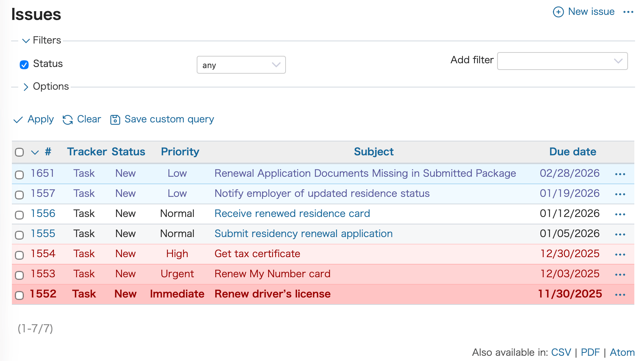This screenshot has width=644, height=361.
Task: Open the Status 'any' dropdown
Action: pyautogui.click(x=241, y=65)
